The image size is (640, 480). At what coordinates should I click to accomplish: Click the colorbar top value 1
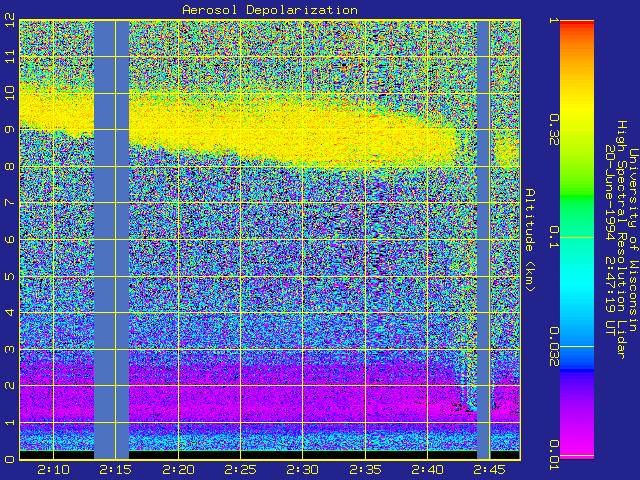click(x=553, y=20)
